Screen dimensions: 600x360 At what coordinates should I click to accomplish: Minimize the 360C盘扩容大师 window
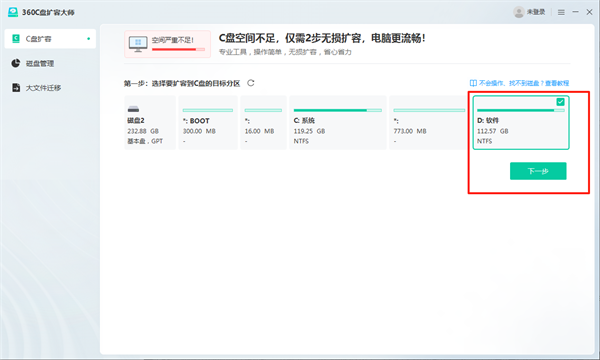point(575,12)
